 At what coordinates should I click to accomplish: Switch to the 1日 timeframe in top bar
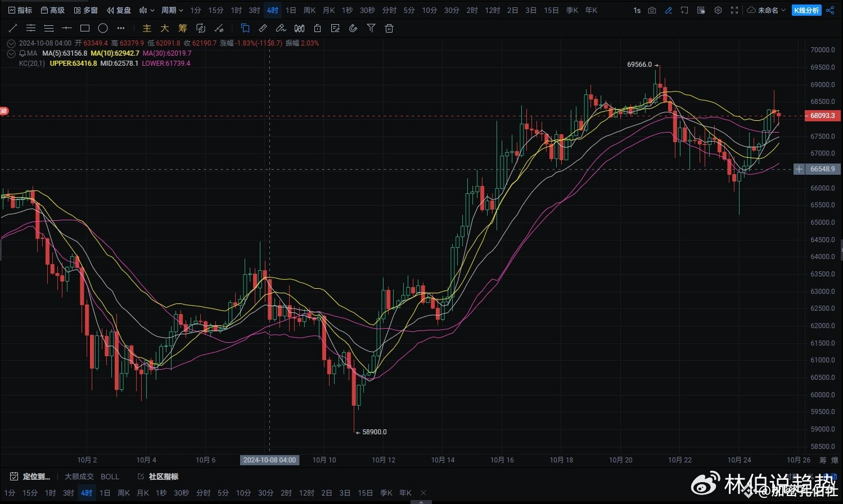tap(291, 10)
